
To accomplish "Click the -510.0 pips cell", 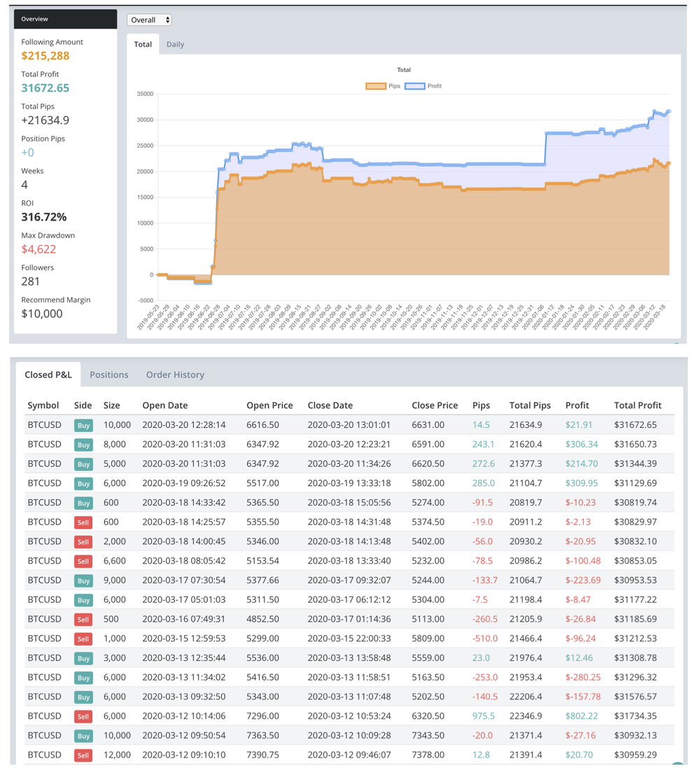I will 485,639.
